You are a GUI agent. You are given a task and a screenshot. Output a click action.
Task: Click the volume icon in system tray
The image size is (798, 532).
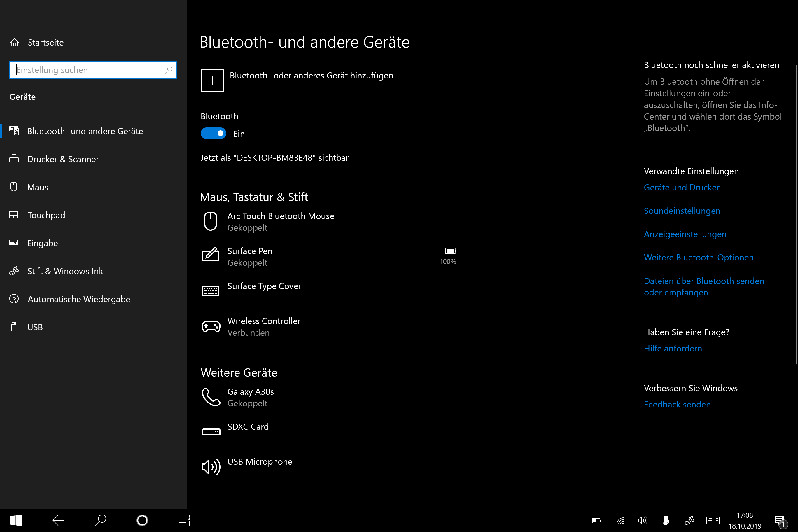click(x=642, y=520)
